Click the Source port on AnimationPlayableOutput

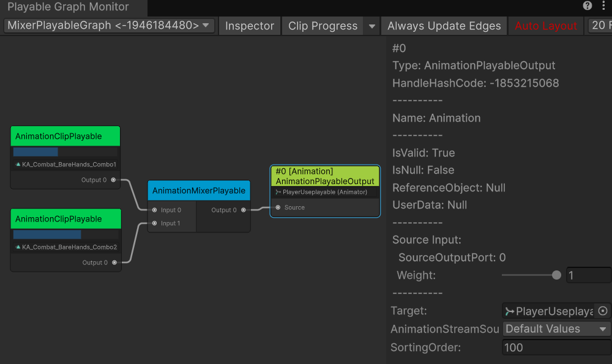pos(278,207)
